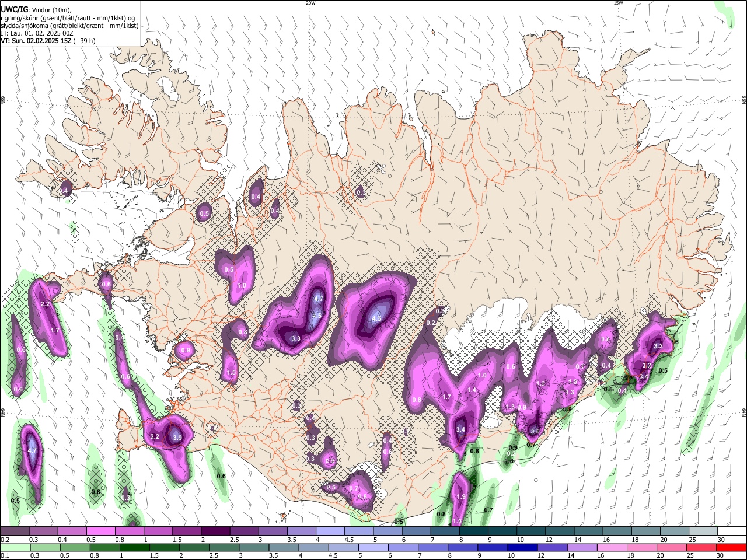The width and height of the screenshot is (747, 560).
Task: Click the UWC/IG title in the header
Action: point(13,9)
